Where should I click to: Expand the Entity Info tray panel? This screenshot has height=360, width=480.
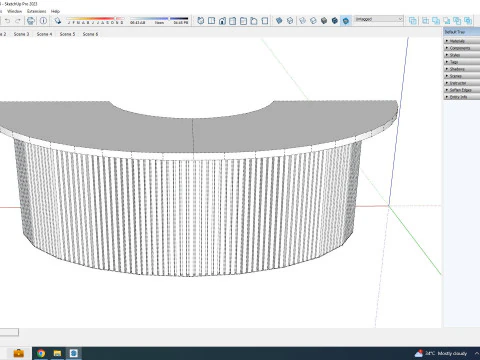[462, 97]
